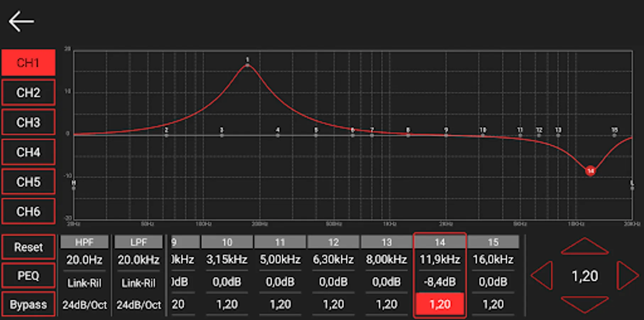Select the partially visible band 9 header
The height and width of the screenshot is (320, 644).
(x=185, y=242)
